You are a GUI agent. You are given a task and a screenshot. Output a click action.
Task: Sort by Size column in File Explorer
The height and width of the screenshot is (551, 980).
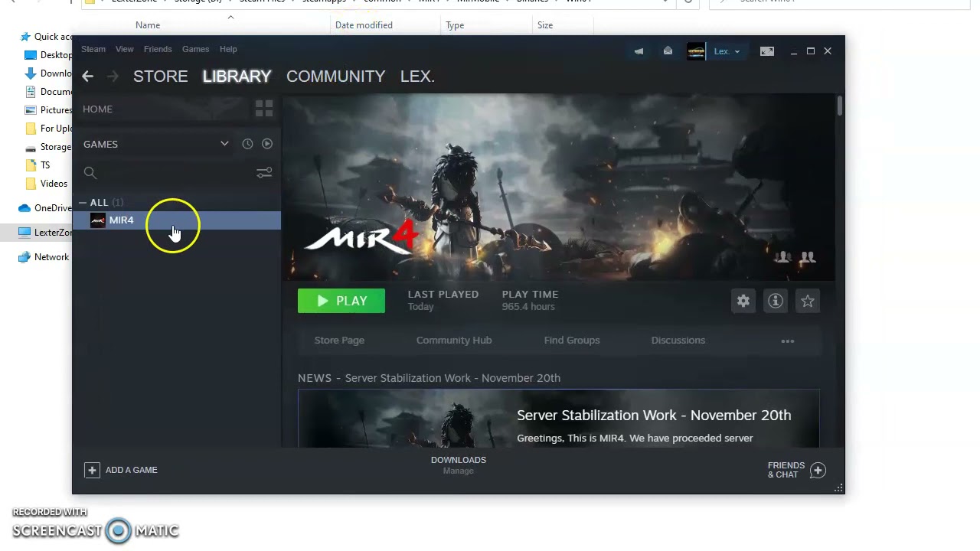point(545,25)
